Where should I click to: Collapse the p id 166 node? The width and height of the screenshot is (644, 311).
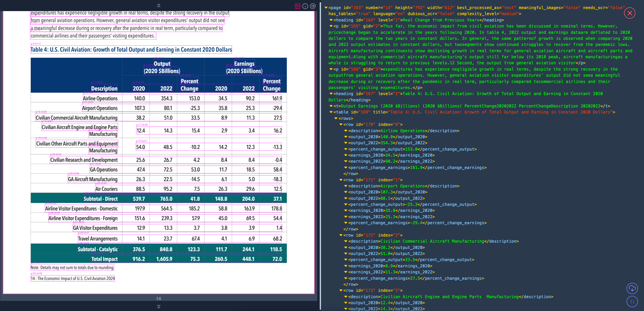(331, 69)
